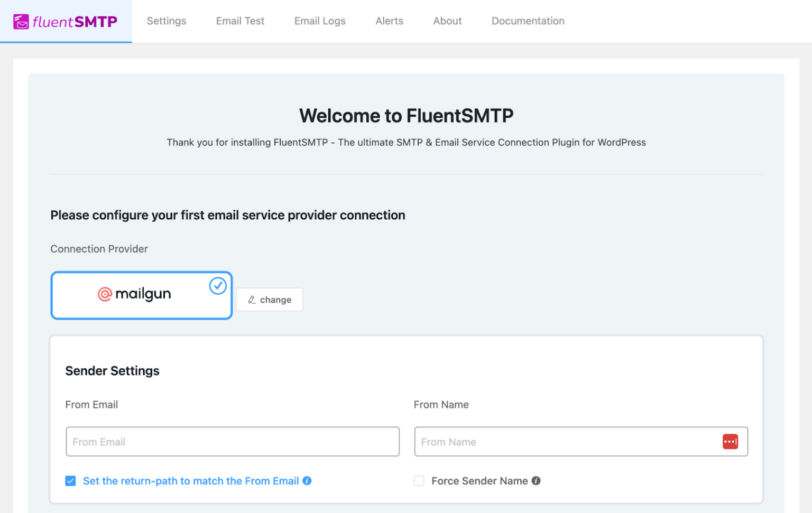Go to the Alerts tab
Viewport: 812px width, 513px height.
tap(389, 21)
